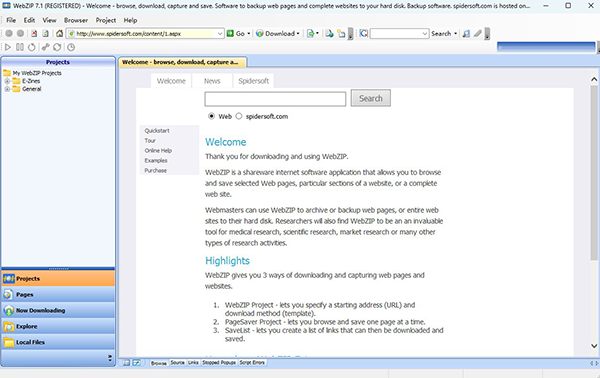Click the wrench tools icon
This screenshot has width=600, height=378.
[x=46, y=47]
